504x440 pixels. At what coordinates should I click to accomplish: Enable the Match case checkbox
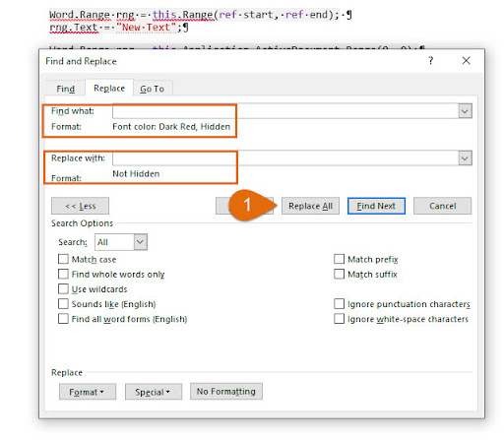pyautogui.click(x=63, y=259)
